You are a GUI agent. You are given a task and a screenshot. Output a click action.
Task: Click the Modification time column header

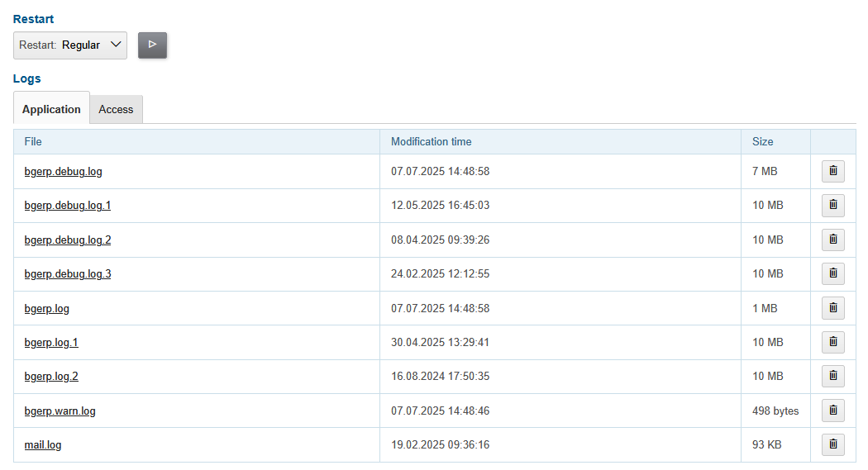(x=431, y=141)
